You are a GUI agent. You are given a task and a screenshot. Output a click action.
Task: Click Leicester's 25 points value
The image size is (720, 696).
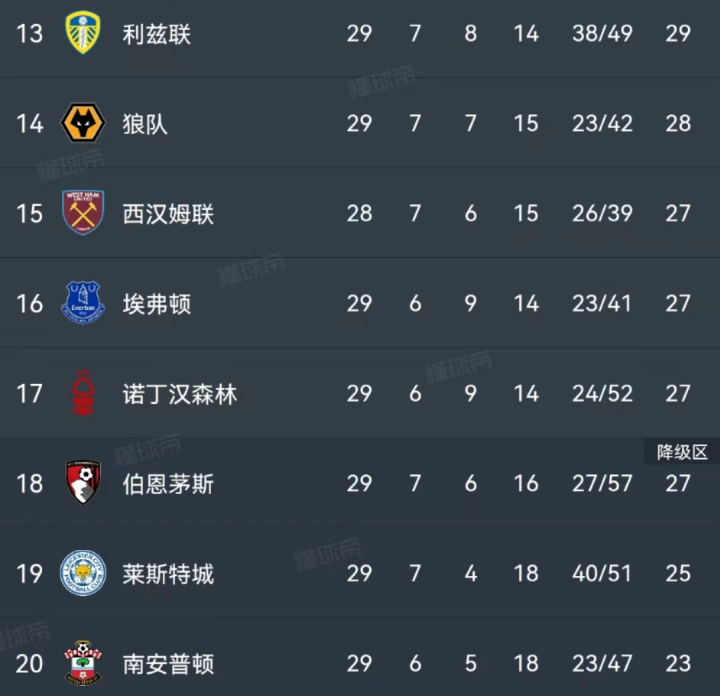point(678,574)
